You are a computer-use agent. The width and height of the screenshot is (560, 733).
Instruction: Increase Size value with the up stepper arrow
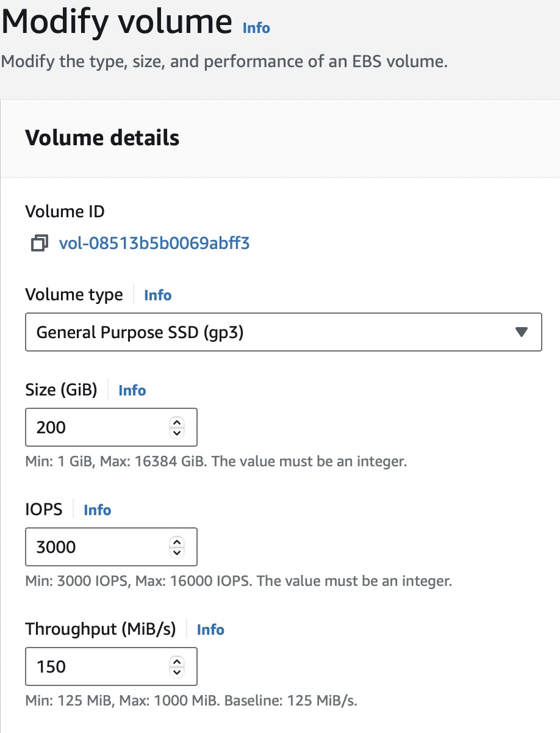[x=177, y=422]
